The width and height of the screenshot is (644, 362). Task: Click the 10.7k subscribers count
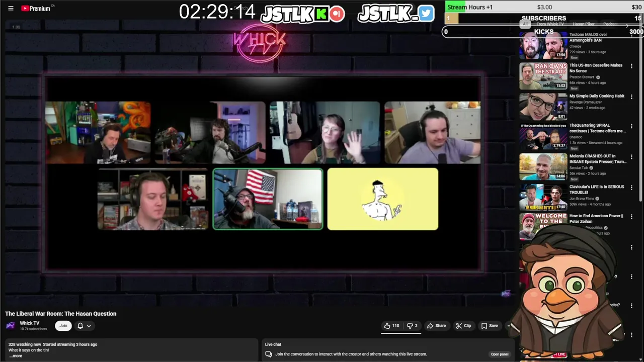pyautogui.click(x=33, y=329)
